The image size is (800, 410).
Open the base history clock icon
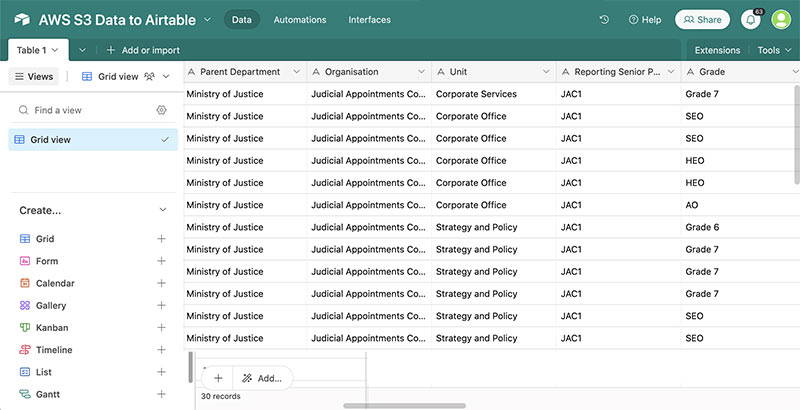[604, 20]
